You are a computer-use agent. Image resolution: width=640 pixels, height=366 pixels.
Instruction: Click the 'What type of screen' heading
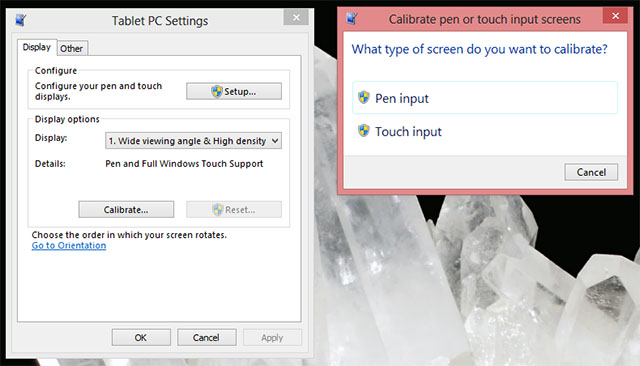480,49
